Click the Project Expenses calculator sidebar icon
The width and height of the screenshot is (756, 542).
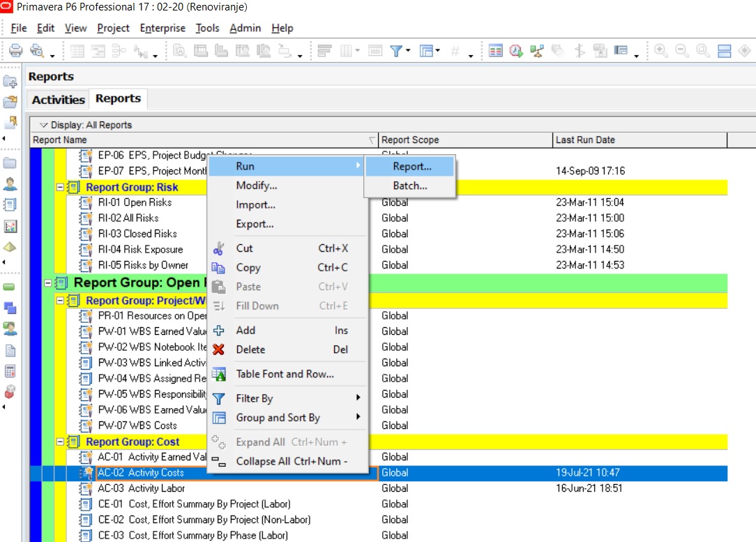tap(10, 371)
